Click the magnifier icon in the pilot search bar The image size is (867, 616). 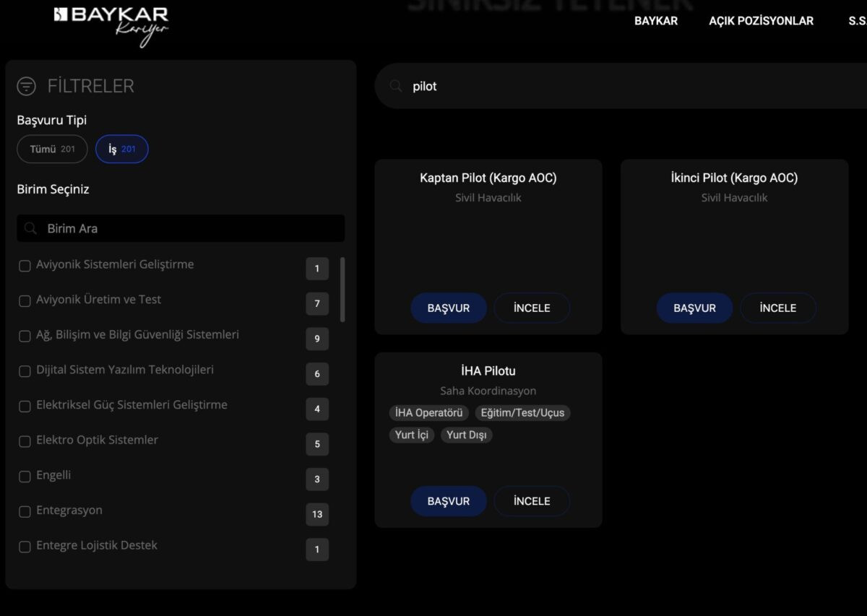click(x=396, y=86)
